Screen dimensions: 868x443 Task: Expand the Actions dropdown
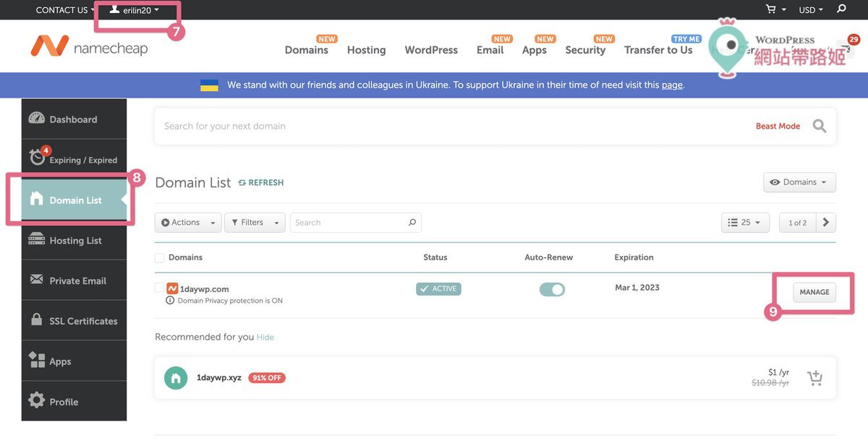pyautogui.click(x=188, y=223)
